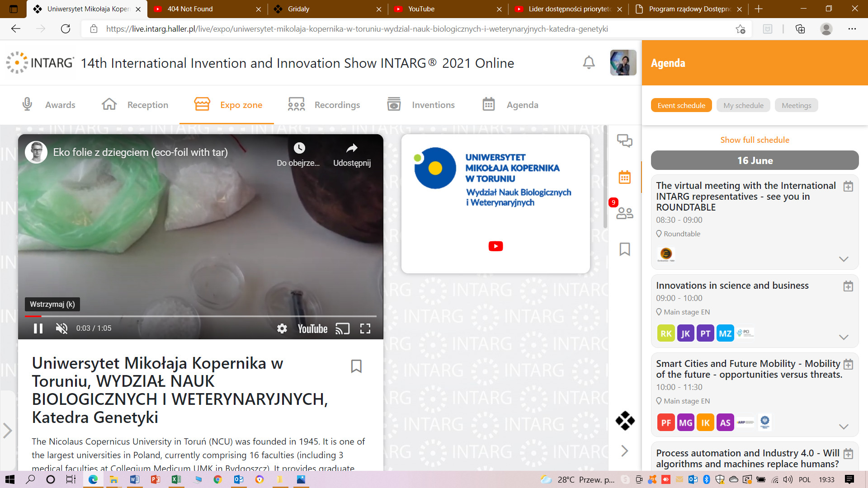
Task: Open the chat panel icon
Action: point(625,141)
